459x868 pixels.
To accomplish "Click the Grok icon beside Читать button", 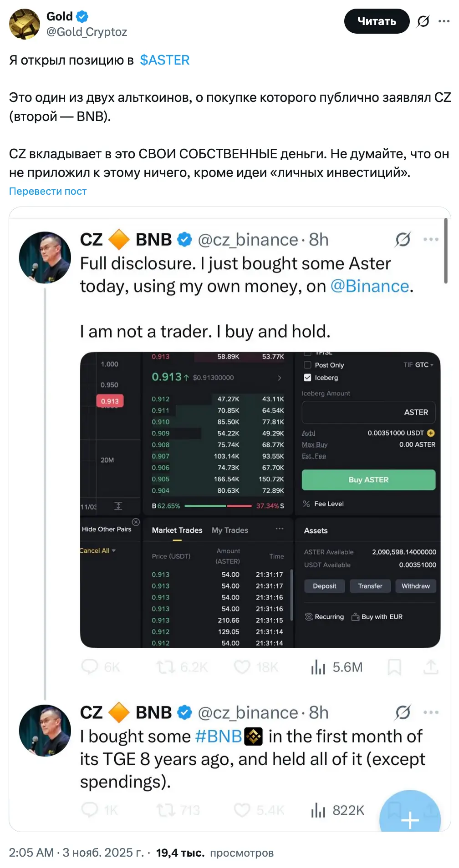I will pos(423,21).
